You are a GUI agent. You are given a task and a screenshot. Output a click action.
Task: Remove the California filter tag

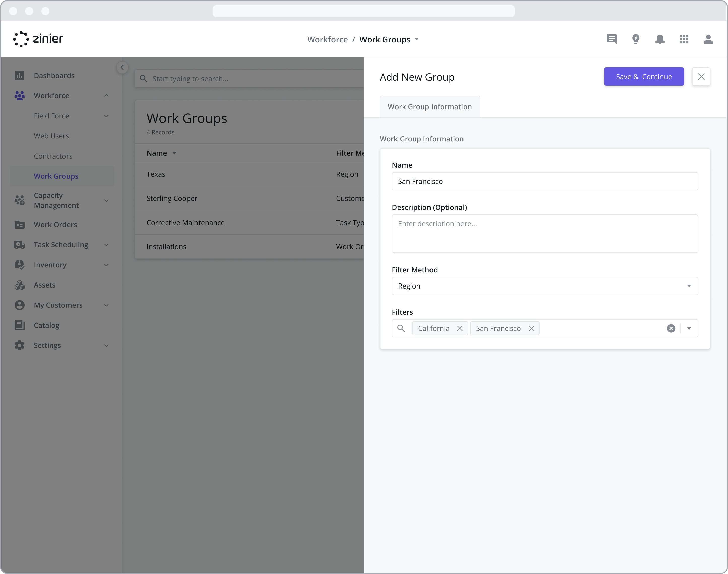click(x=460, y=328)
